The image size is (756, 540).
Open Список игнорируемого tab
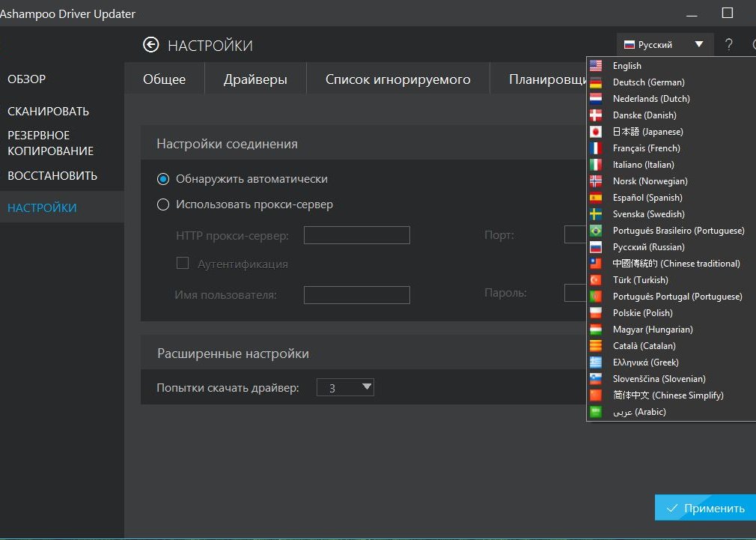coord(398,79)
